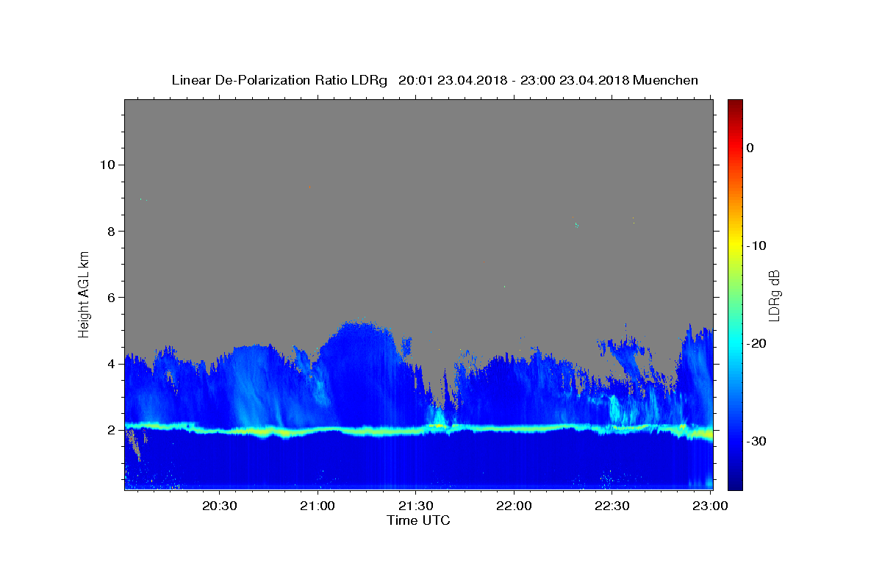Click the 'LDRg dB' colorbar label
Viewport: 882px width, 588px height.
[x=774, y=295]
